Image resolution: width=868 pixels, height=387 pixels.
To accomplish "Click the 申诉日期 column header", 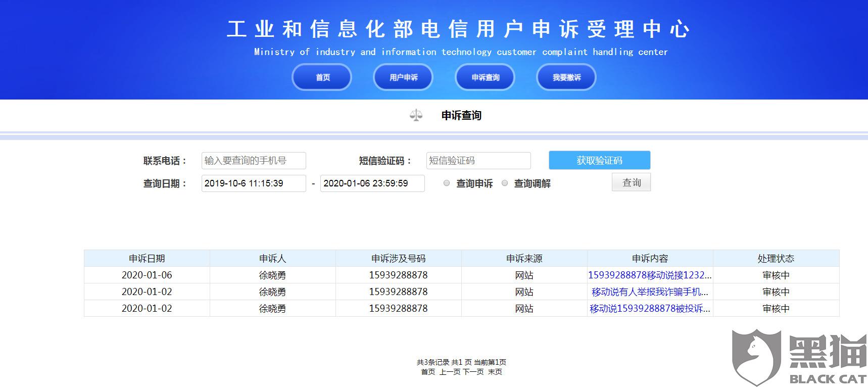I will tap(147, 259).
